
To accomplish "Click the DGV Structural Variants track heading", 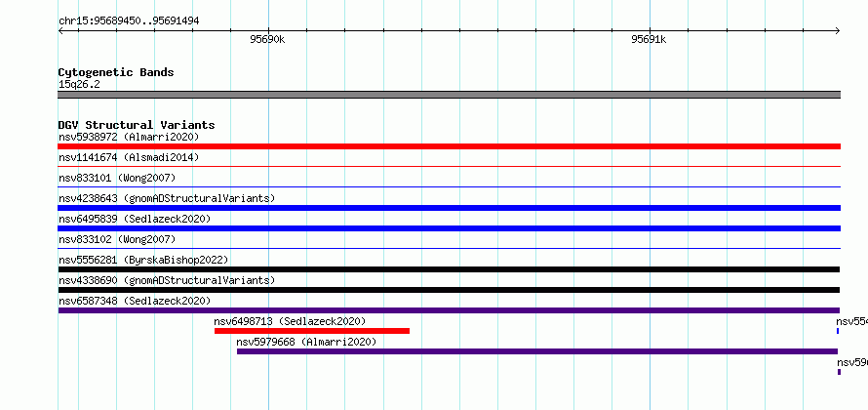I will 137,125.
